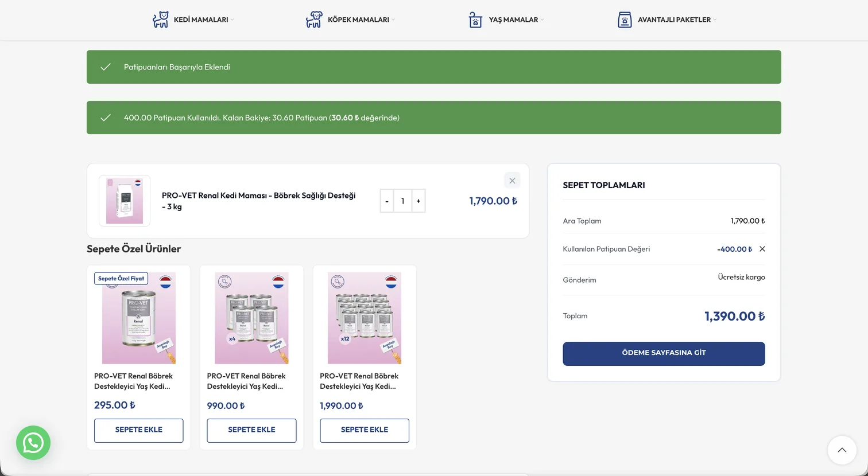The height and width of the screenshot is (476, 868).
Task: Remove the applied Patipuan discount
Action: [762, 249]
